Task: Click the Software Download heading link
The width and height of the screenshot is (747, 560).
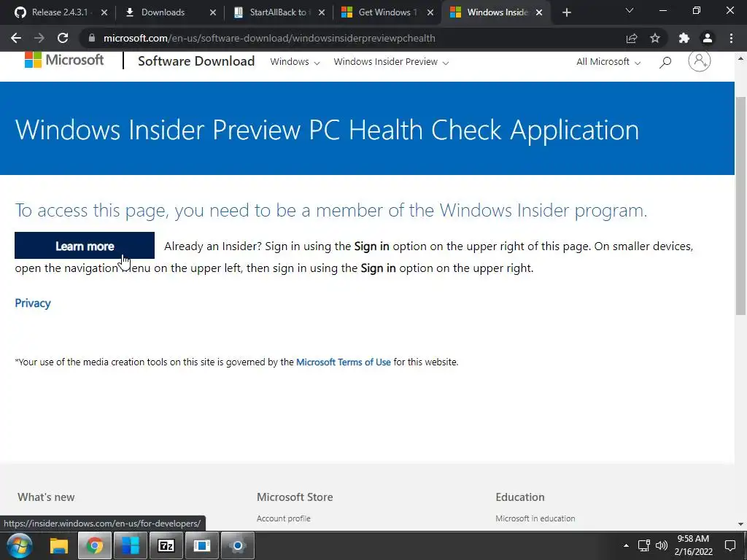Action: click(x=196, y=61)
